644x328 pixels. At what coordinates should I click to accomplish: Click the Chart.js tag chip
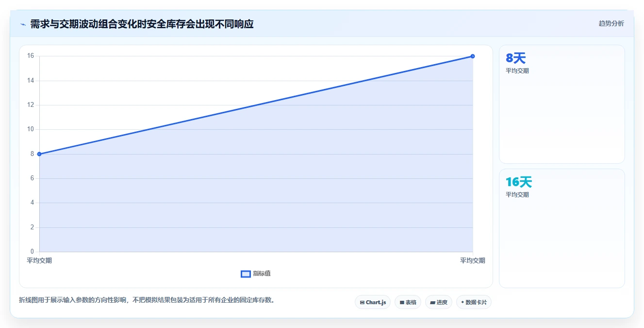pos(373,302)
